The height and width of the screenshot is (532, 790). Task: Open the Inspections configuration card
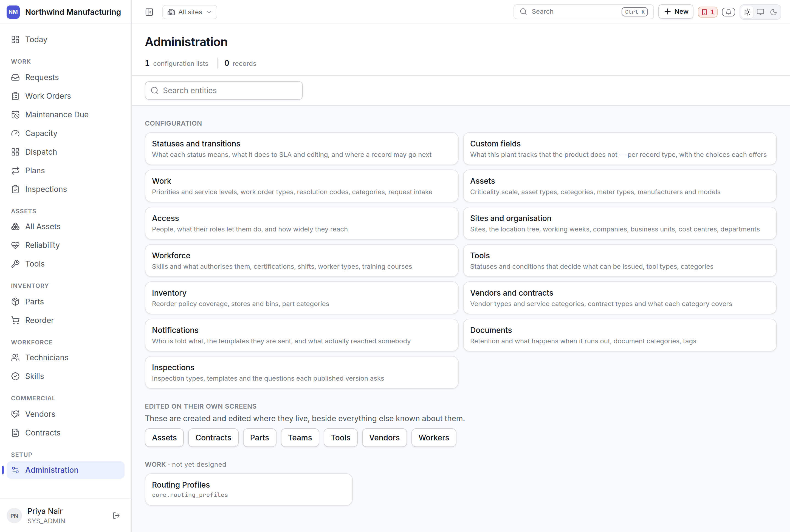[301, 372]
